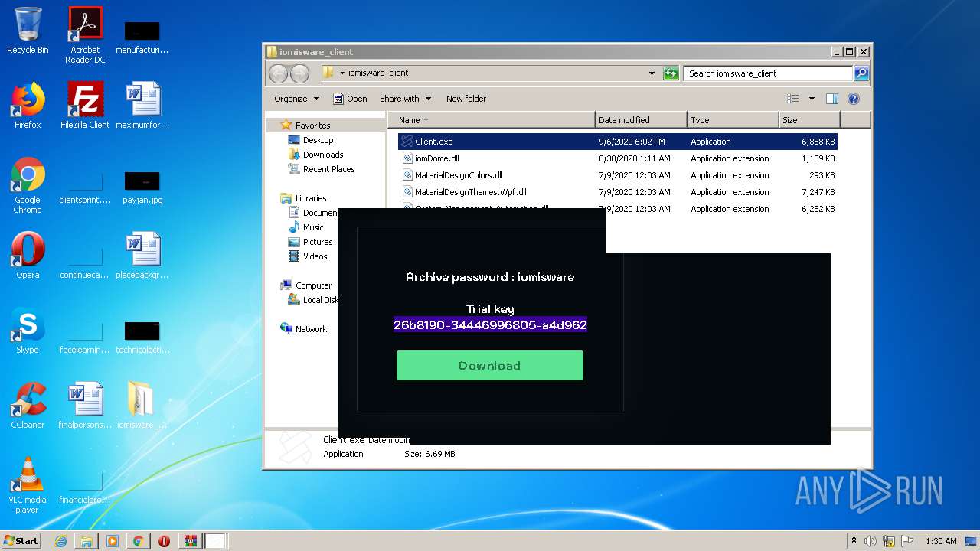Select the highlighted trial key text
Screen dimensions: 980x551
[x=490, y=324]
